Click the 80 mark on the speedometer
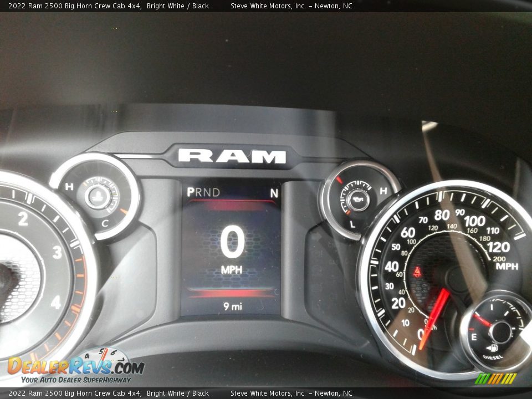 [x=442, y=215]
